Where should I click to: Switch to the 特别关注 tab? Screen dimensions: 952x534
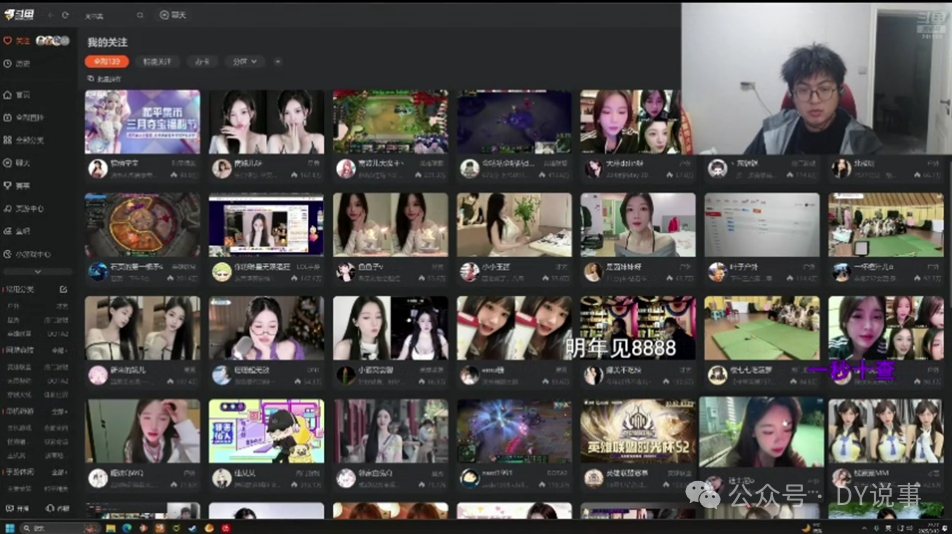pos(157,61)
